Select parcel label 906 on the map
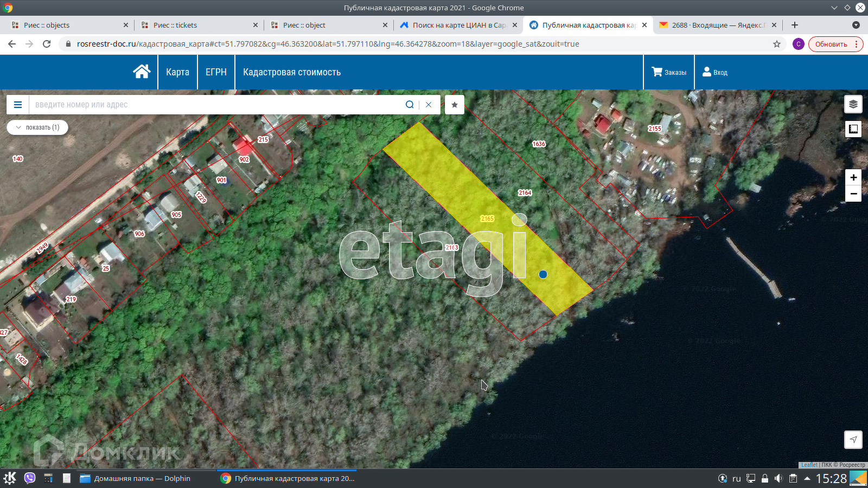 point(139,234)
